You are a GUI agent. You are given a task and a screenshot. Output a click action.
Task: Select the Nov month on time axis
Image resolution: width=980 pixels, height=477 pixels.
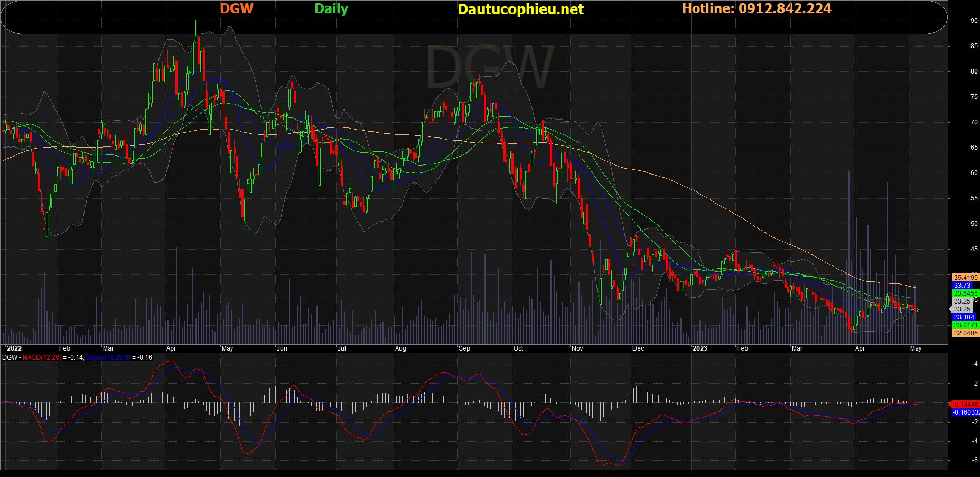577,348
